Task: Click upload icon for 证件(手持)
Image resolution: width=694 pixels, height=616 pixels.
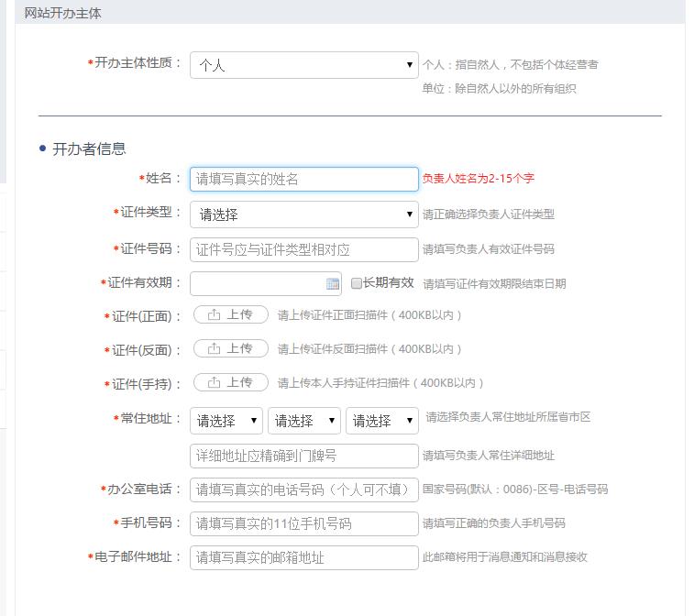Action: pyautogui.click(x=215, y=383)
